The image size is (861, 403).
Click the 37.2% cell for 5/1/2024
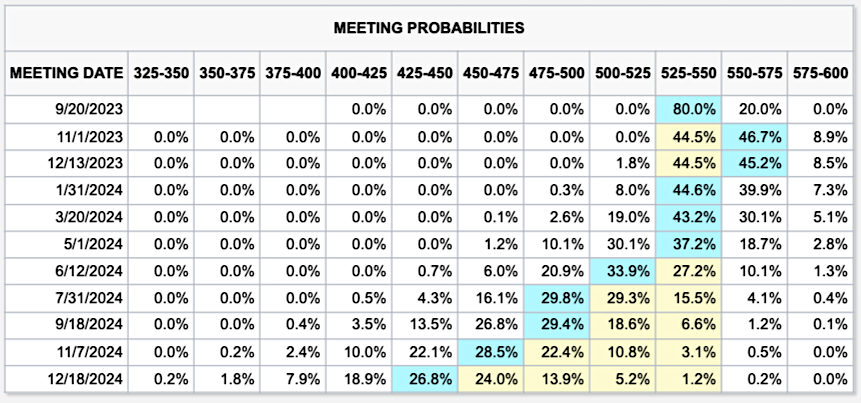688,244
